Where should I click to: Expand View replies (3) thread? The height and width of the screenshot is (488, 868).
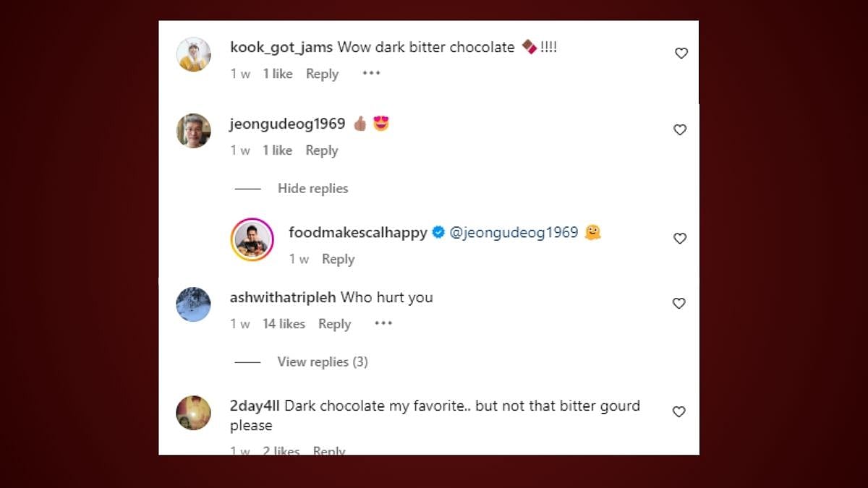[x=323, y=362]
